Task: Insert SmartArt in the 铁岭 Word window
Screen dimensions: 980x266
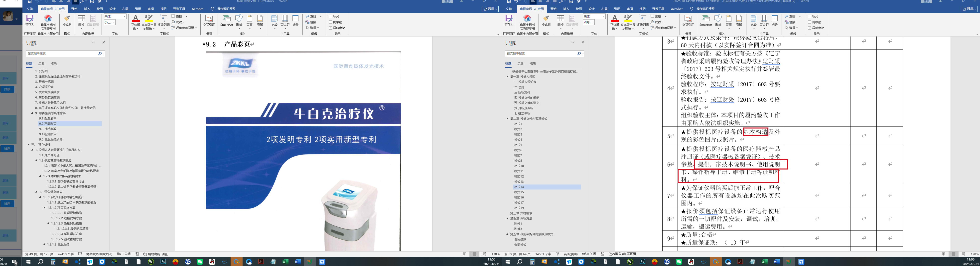Action: 706,20
